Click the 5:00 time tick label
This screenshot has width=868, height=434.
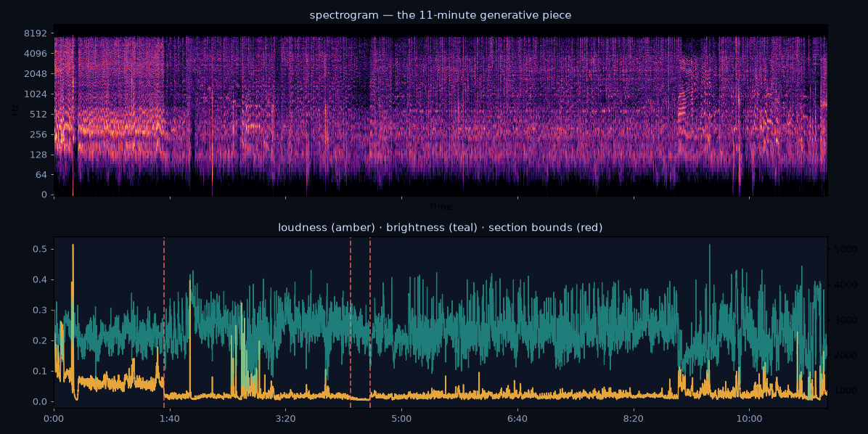[x=401, y=418]
